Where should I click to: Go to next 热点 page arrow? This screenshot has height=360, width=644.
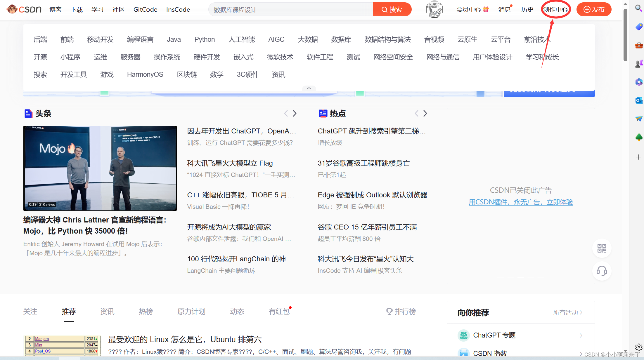(x=425, y=113)
